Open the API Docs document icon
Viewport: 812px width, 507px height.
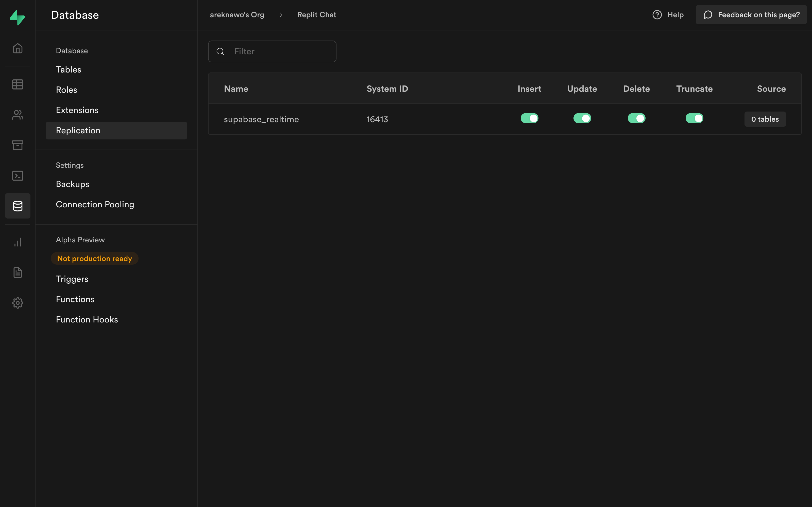(18, 272)
